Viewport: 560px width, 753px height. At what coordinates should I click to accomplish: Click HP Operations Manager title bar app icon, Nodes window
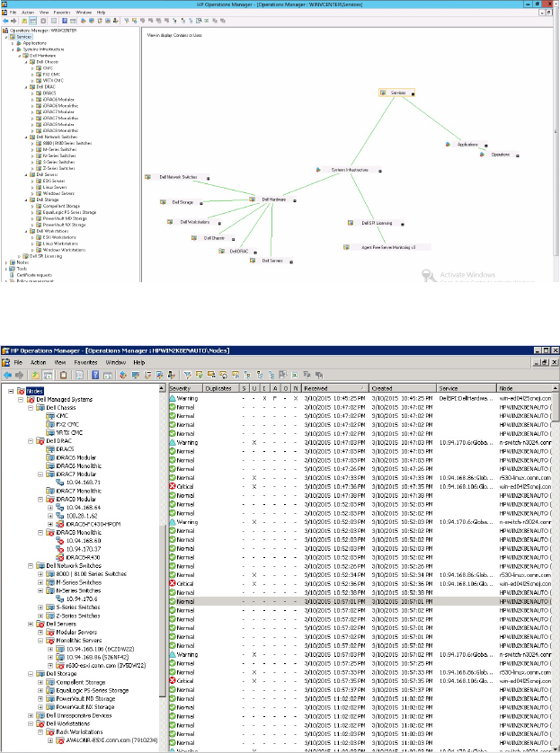click(5, 350)
